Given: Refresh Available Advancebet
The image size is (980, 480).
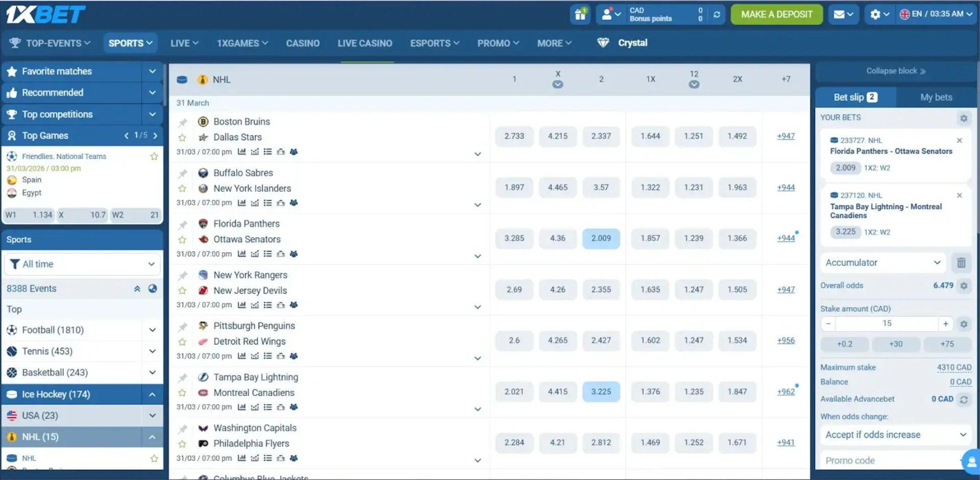Looking at the screenshot, I should point(964,399).
